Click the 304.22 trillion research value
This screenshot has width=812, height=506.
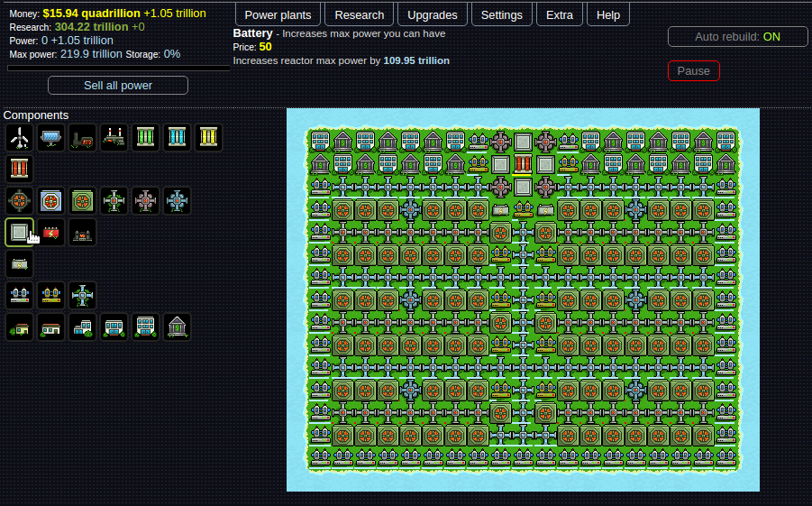pyautogui.click(x=92, y=26)
